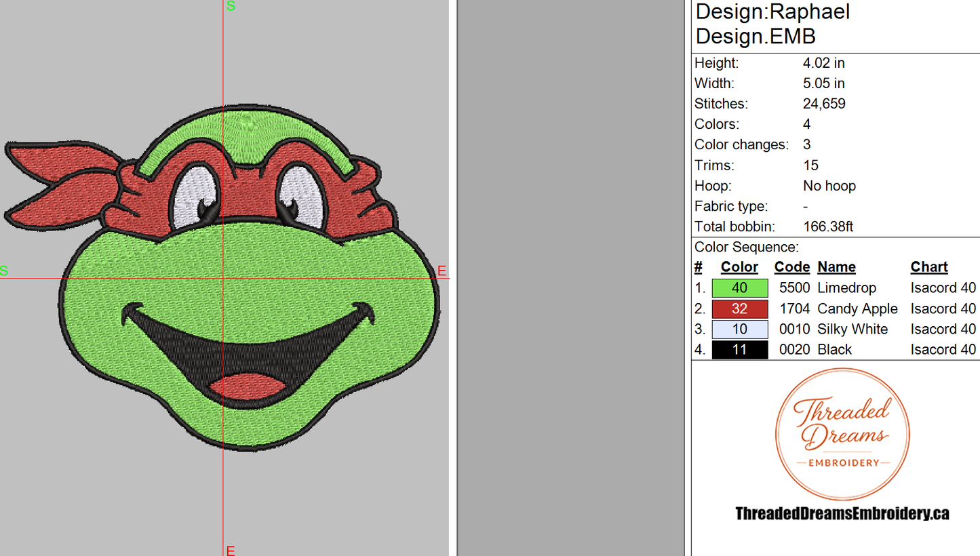This screenshot has height=556, width=980.
Task: Click the Color column header
Action: click(x=739, y=267)
